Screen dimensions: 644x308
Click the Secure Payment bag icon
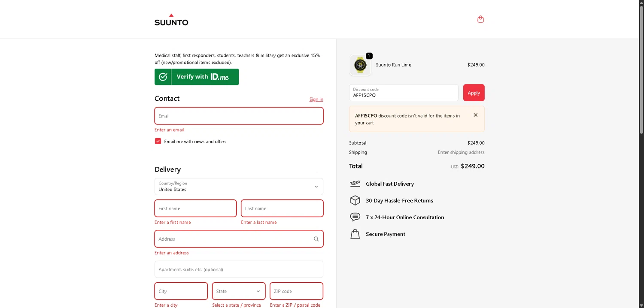click(355, 234)
